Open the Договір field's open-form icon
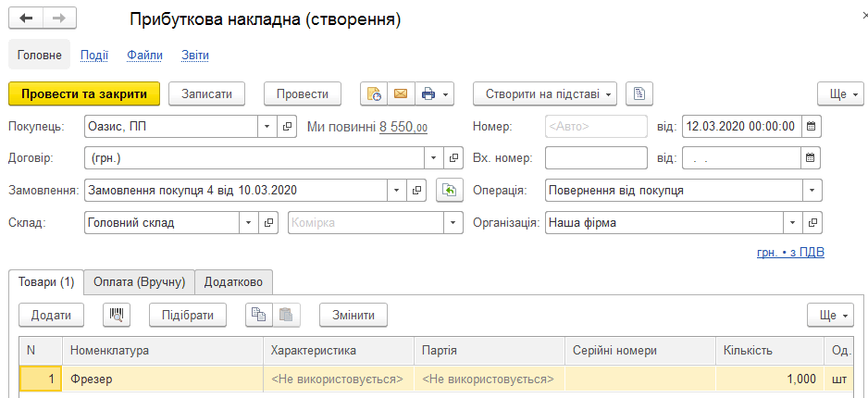This screenshot has width=868, height=398. tap(453, 158)
